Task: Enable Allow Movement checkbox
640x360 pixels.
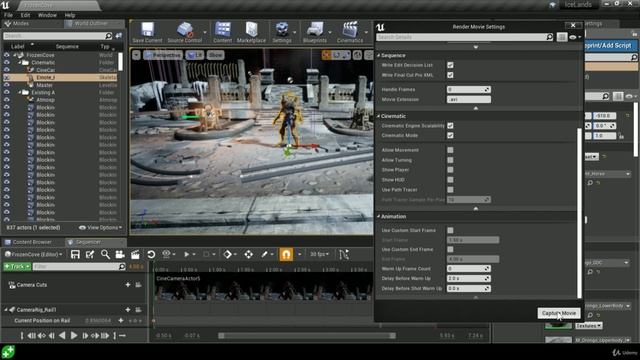Action: point(450,150)
